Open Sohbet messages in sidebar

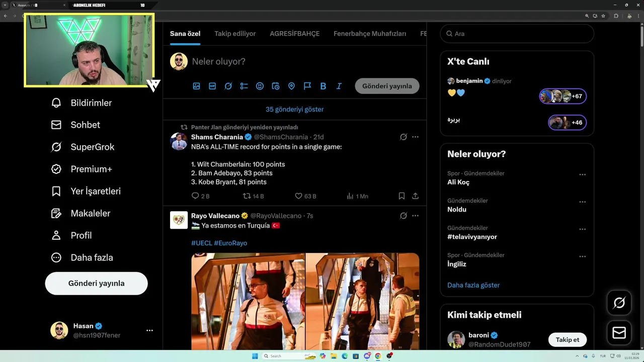(x=75, y=125)
